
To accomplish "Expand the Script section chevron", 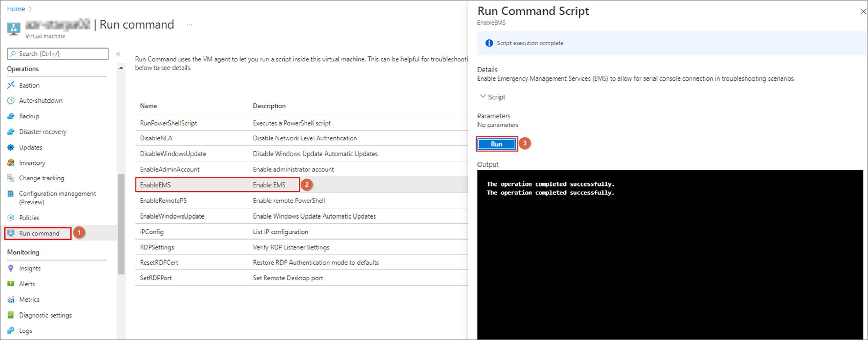I will (x=483, y=97).
